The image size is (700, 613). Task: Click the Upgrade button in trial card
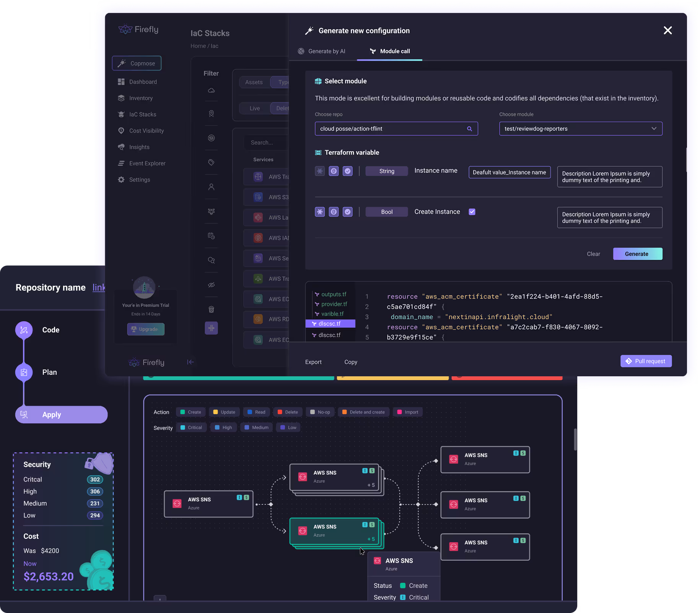click(146, 329)
